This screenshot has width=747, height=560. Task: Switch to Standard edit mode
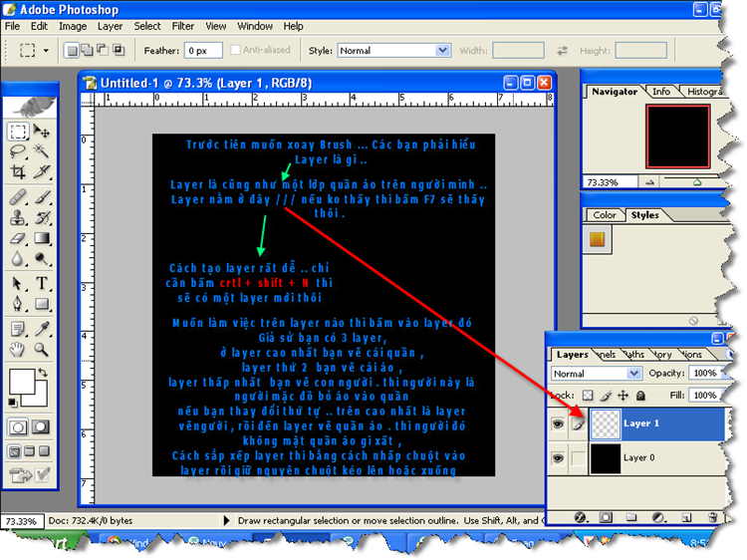click(18, 427)
